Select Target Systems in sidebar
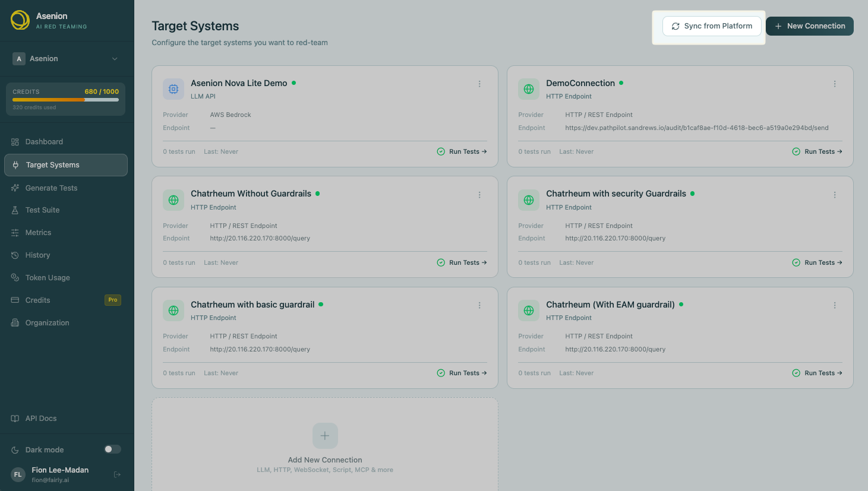This screenshot has height=491, width=868. pyautogui.click(x=66, y=165)
